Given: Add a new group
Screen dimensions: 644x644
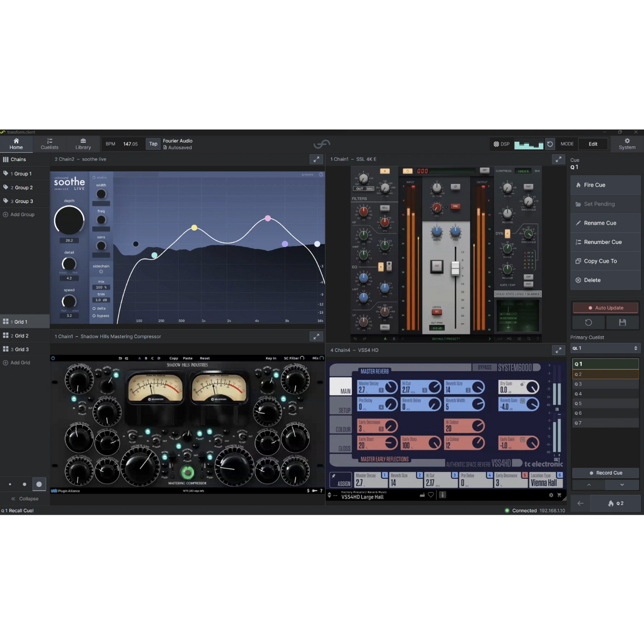Looking at the screenshot, I should [19, 215].
